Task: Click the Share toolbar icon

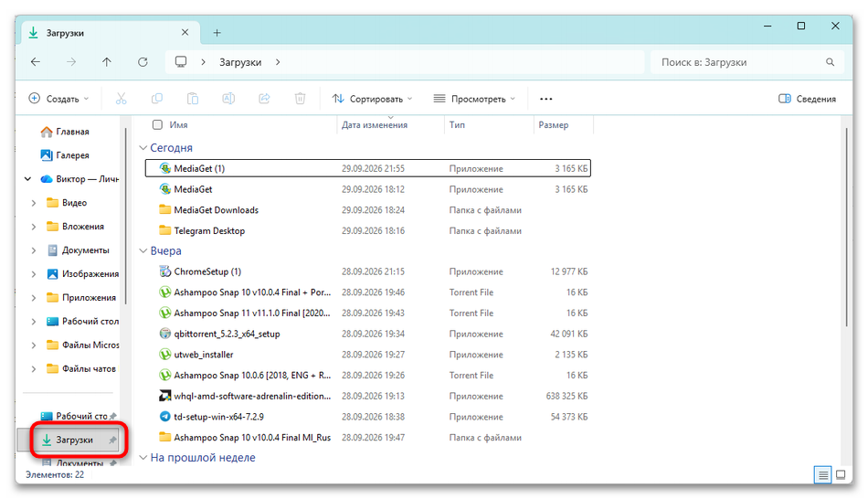Action: tap(264, 99)
